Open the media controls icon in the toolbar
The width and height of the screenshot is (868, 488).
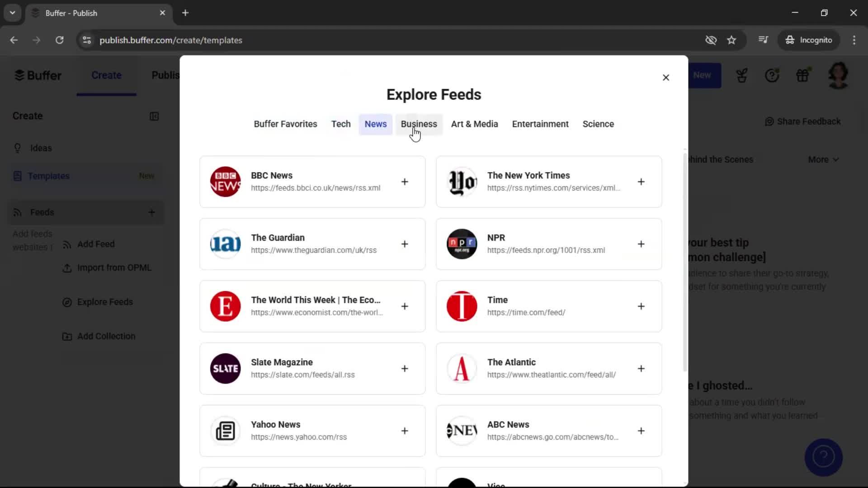(x=763, y=40)
